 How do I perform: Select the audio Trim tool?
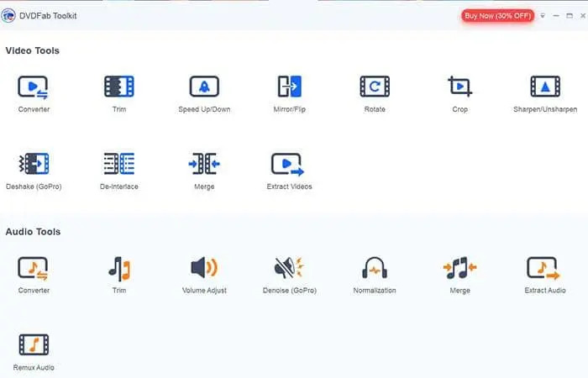coord(118,268)
